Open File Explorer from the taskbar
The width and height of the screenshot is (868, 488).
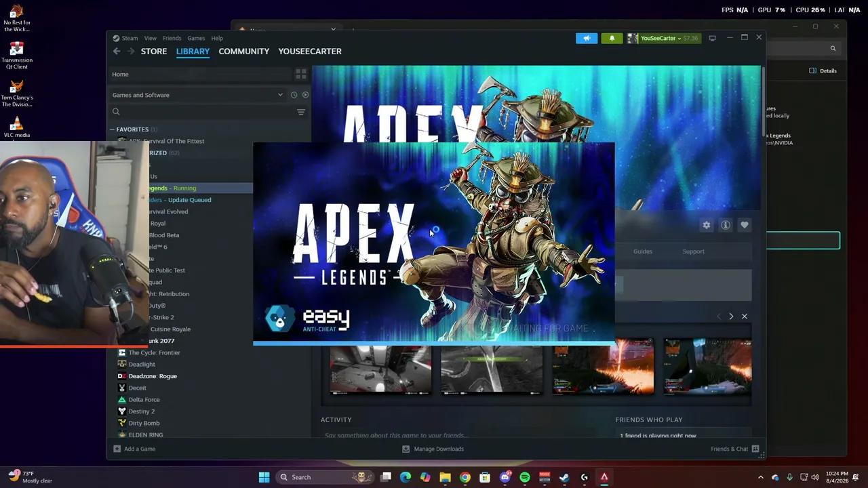pos(445,477)
